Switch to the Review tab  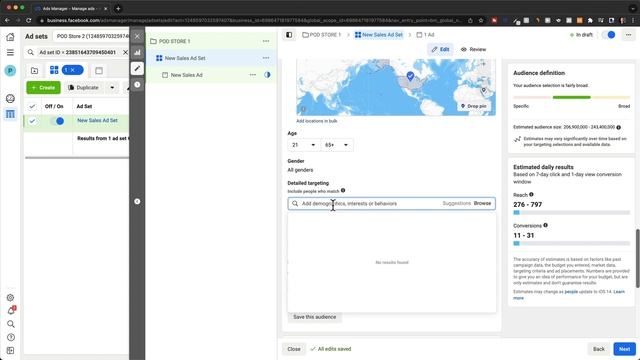pyautogui.click(x=473, y=49)
